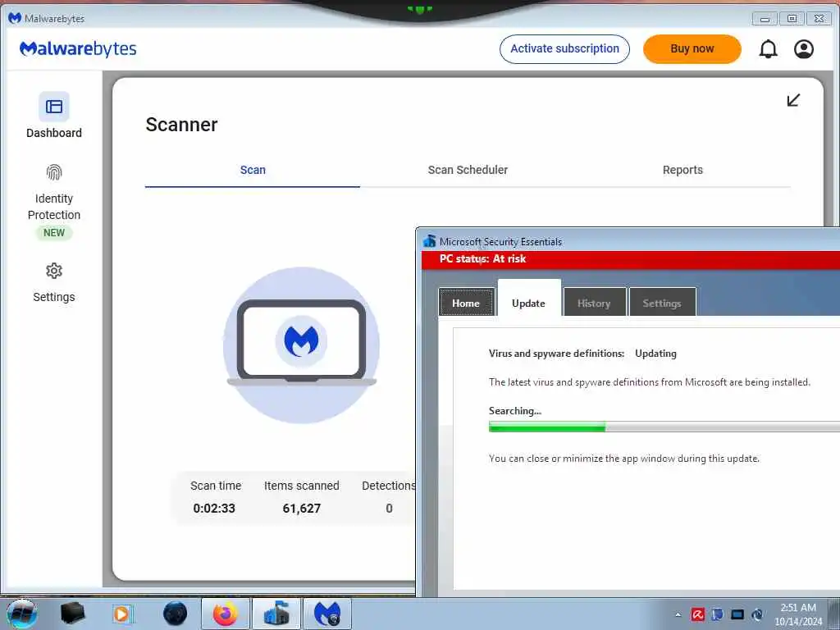Click the scan time value 0:02:33

pos(214,509)
